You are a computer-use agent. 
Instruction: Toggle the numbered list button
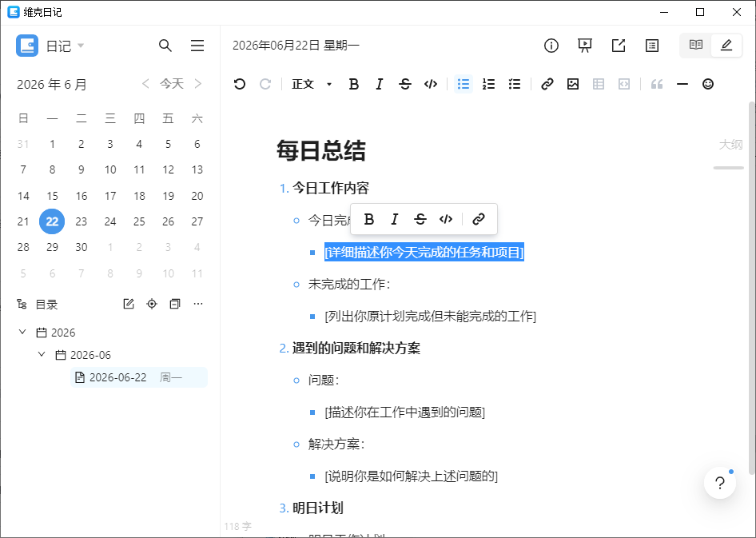point(489,85)
